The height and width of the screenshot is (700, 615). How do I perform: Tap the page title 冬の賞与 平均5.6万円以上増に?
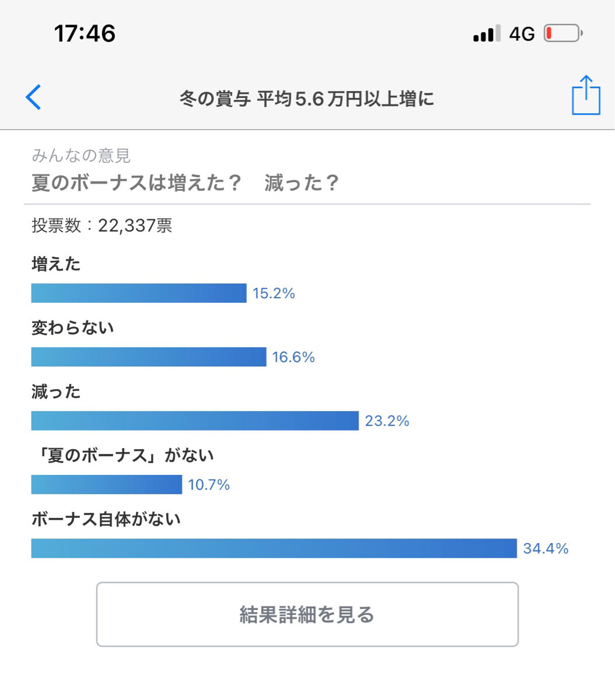307,99
